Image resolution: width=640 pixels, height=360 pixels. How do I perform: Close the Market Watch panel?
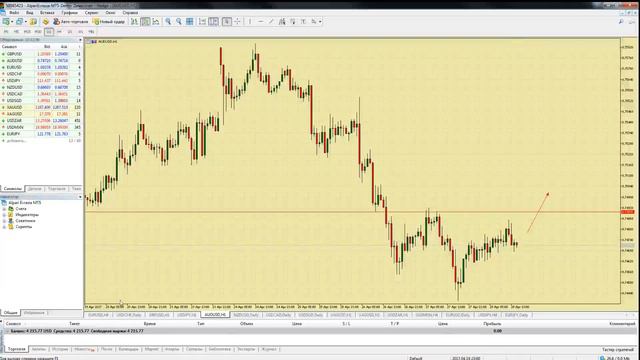(x=80, y=40)
